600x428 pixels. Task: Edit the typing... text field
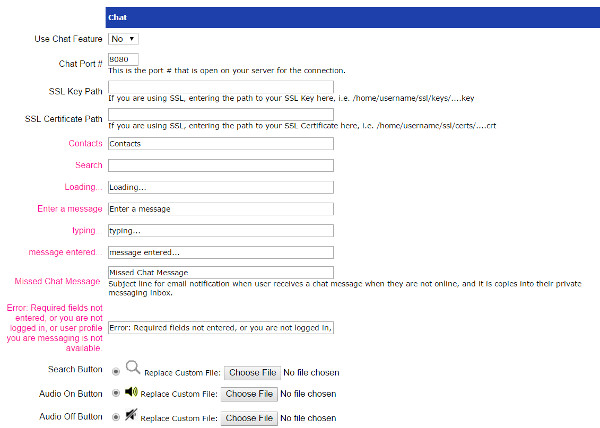click(x=219, y=230)
